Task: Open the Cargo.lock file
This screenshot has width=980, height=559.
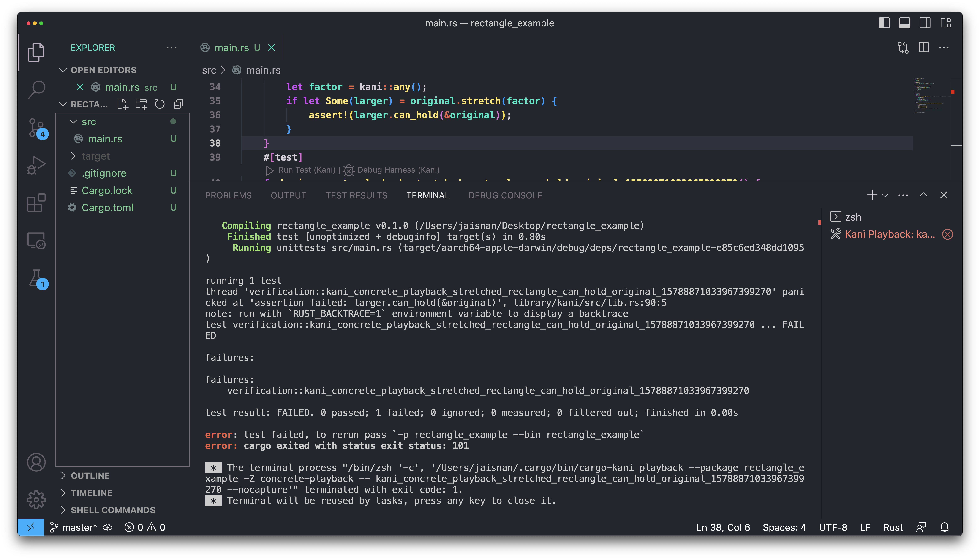Action: point(122,190)
